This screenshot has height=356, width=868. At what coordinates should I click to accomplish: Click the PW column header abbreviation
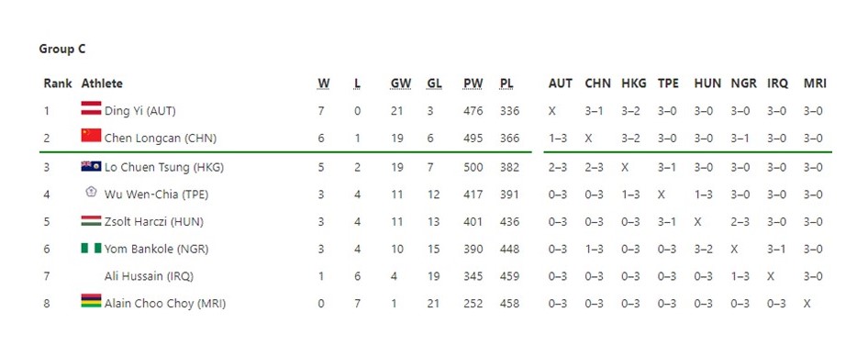pos(473,83)
